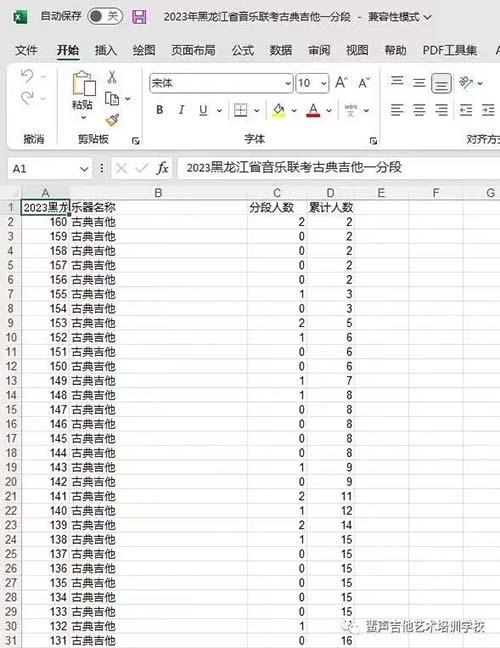Click the Excel app icon in title bar

(20, 17)
